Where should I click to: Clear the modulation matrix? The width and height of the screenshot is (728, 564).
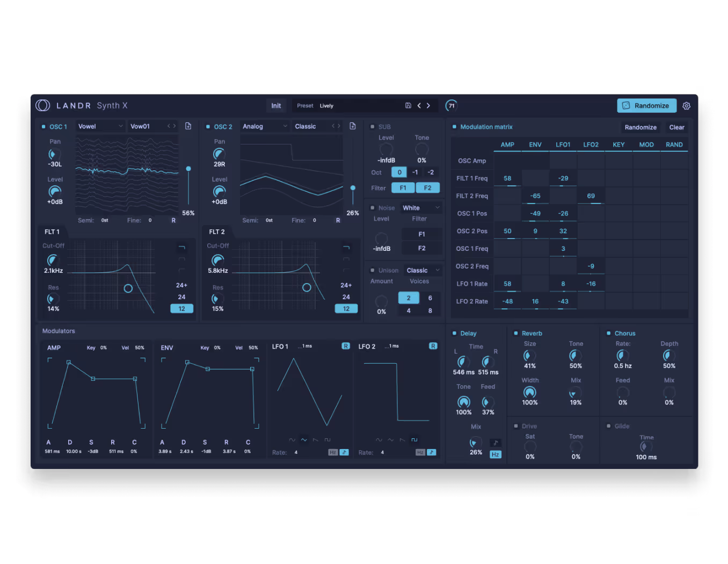676,127
